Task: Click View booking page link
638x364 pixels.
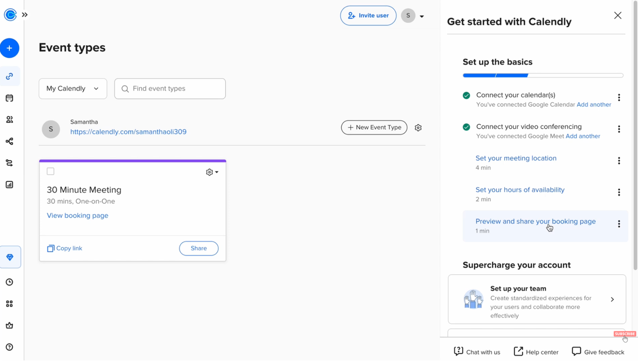Action: (78, 216)
